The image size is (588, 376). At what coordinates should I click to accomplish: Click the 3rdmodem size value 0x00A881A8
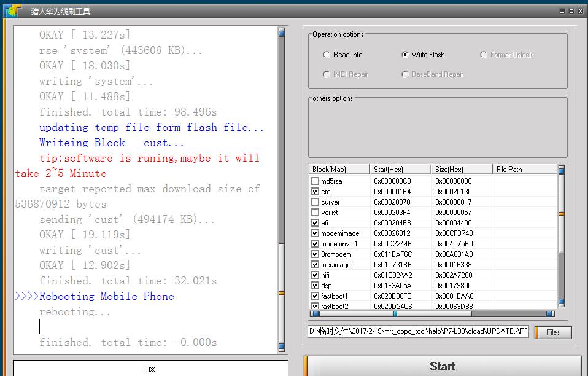coord(454,254)
